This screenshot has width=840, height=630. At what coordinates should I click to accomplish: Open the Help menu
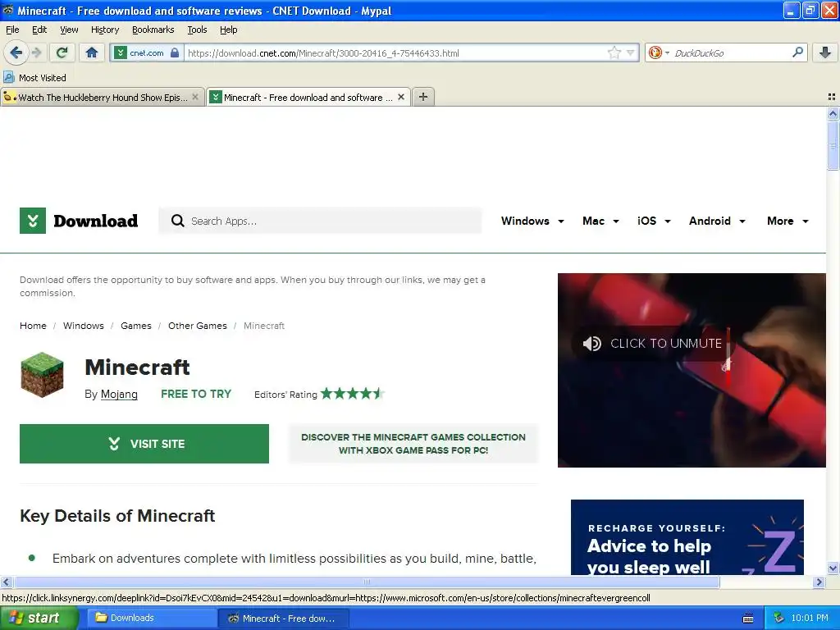click(228, 30)
